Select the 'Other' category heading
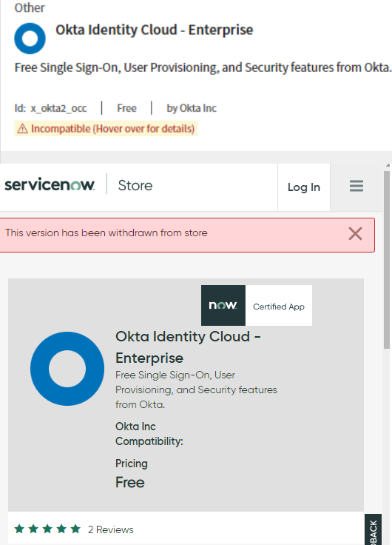392x545 pixels. coord(30,7)
